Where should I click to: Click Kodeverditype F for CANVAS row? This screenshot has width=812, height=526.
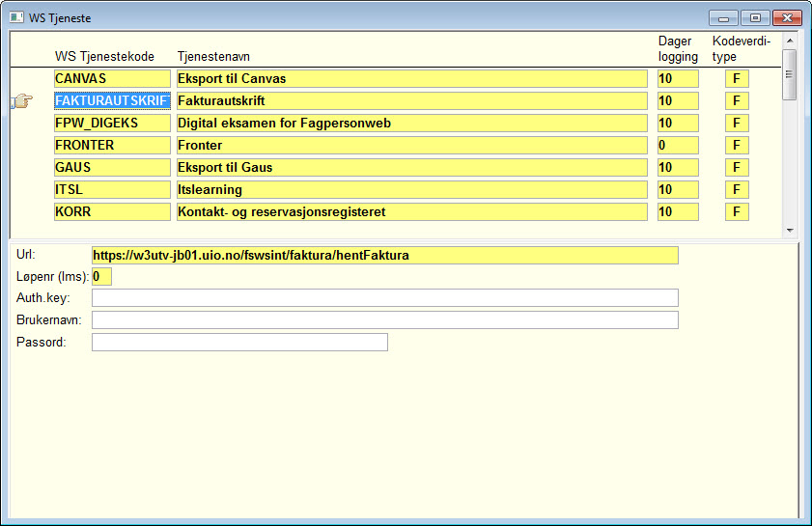click(x=737, y=79)
